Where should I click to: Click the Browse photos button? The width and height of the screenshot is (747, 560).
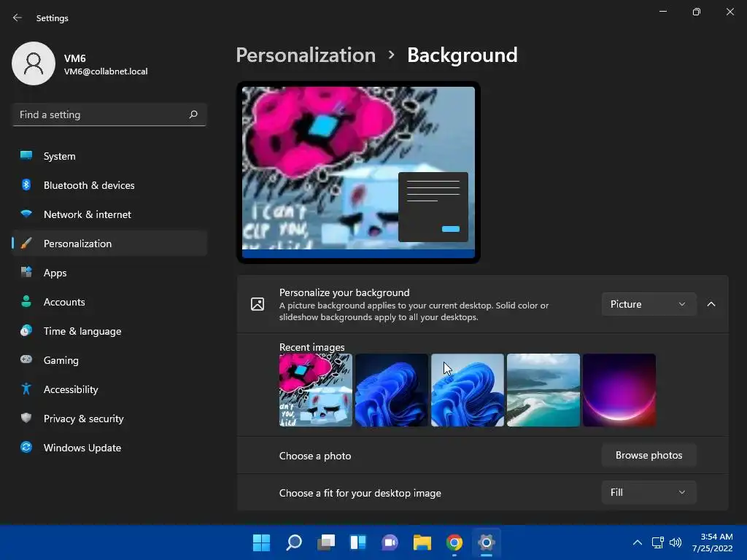[x=649, y=455]
